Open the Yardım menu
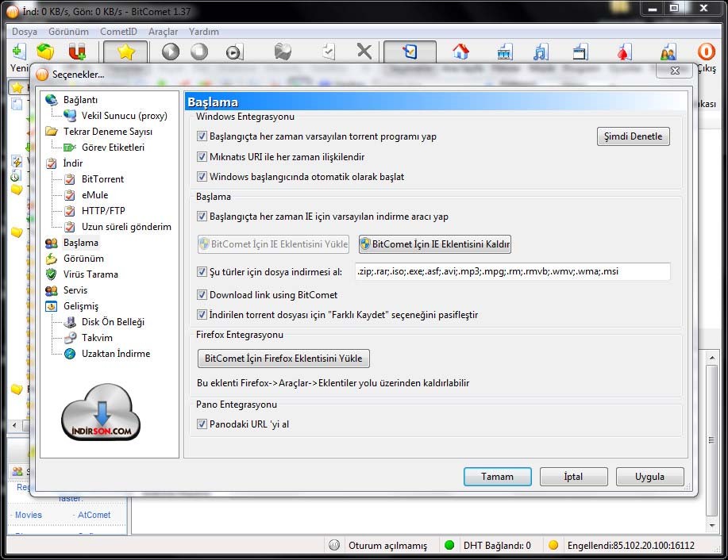728x560 pixels. pos(203,32)
